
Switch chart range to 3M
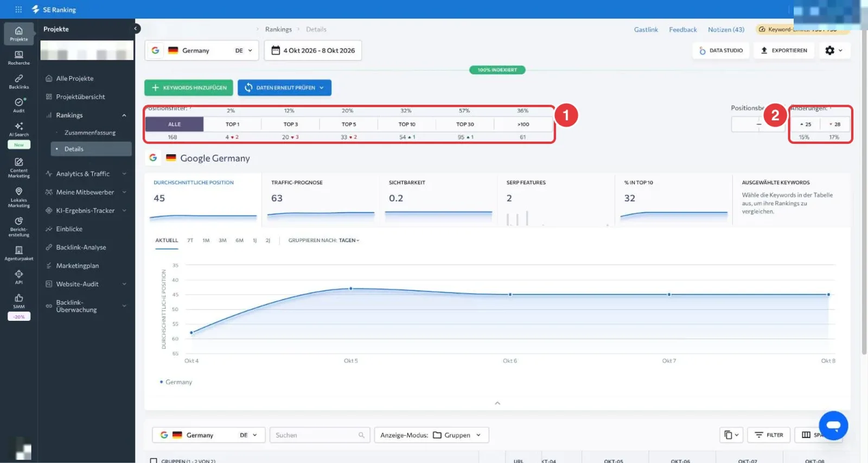tap(222, 240)
